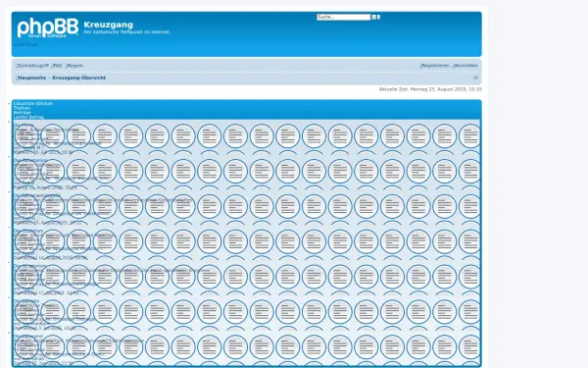Click the phpBB logo
This screenshot has width=588, height=368.
coord(48,27)
